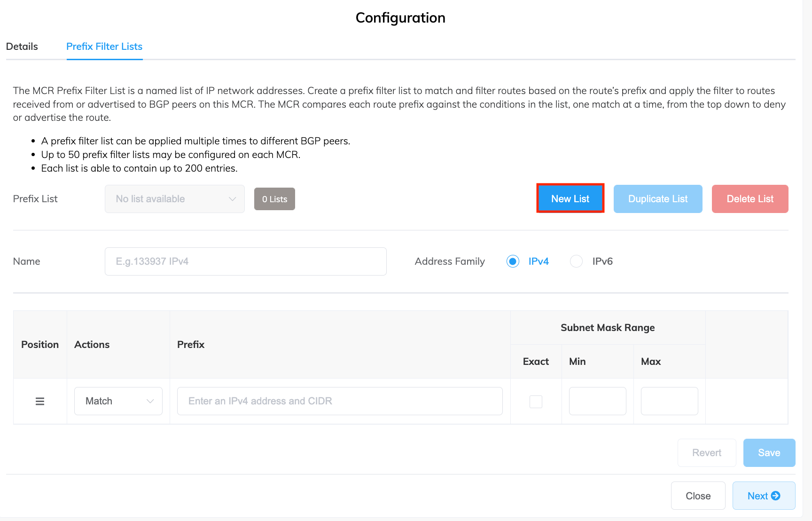
Task: Open the Prefix List dropdown
Action: [x=175, y=199]
